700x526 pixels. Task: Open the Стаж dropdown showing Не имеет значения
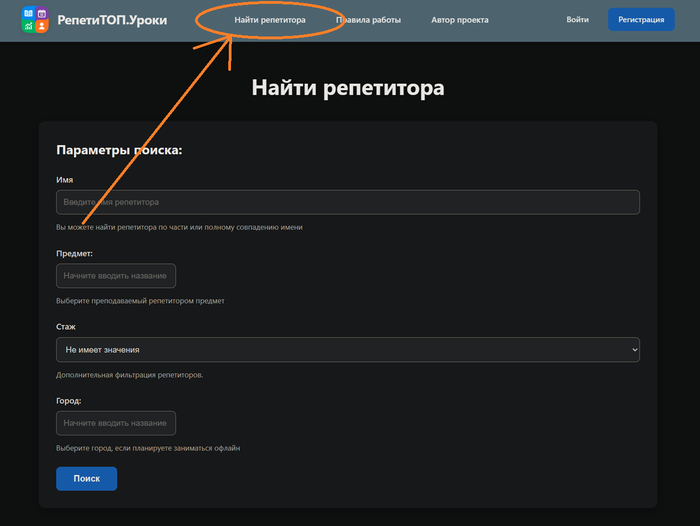(x=347, y=350)
